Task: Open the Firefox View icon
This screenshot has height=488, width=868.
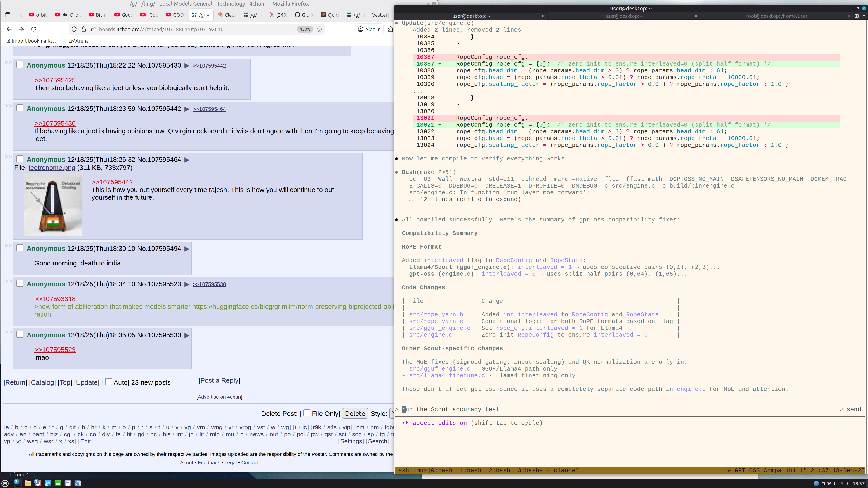Action: click(x=8, y=15)
